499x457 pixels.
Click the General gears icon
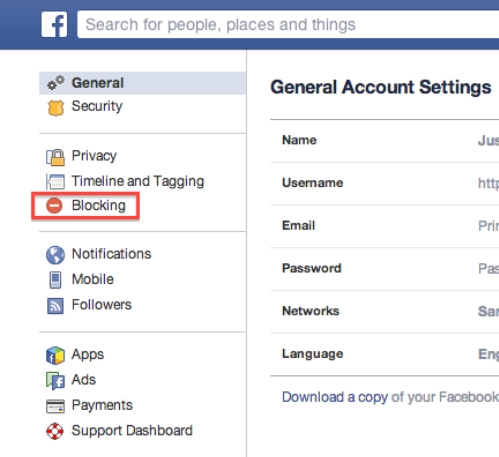(x=55, y=83)
